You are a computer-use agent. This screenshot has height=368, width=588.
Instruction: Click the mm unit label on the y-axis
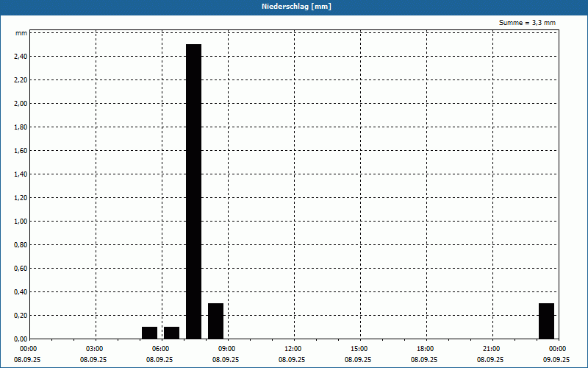pos(21,33)
